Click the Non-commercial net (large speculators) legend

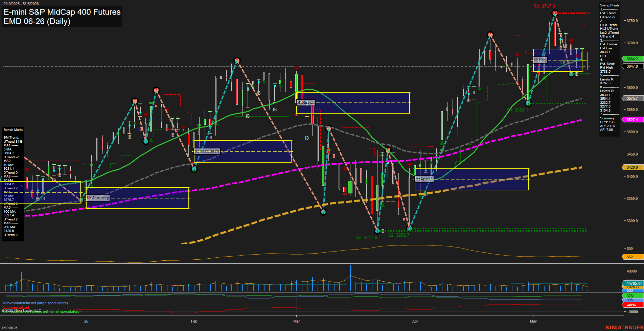[x=35, y=303]
